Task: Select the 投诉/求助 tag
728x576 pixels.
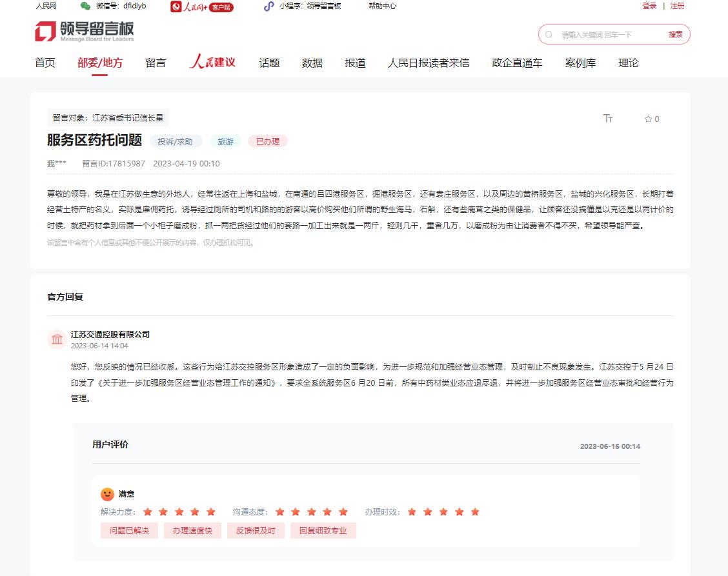Action: (x=176, y=141)
